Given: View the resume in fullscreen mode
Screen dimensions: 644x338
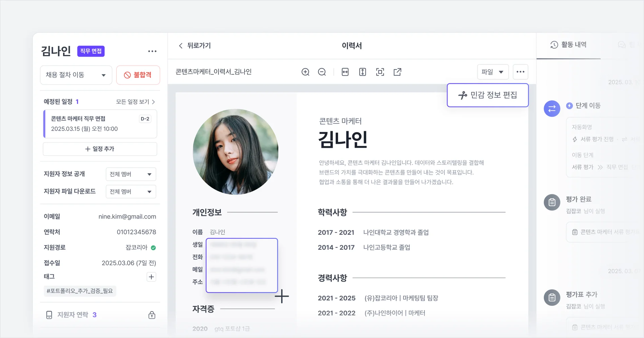Looking at the screenshot, I should pyautogui.click(x=380, y=72).
